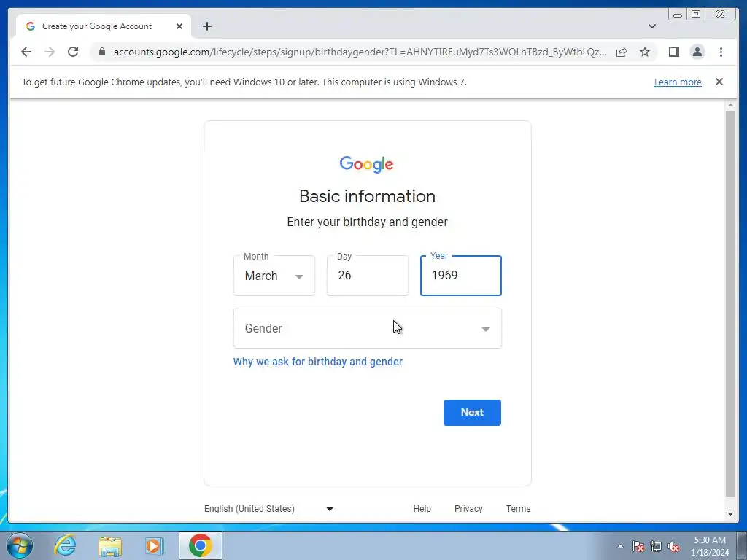
Task: Open Why we ask for birthday and gender
Action: 318,362
